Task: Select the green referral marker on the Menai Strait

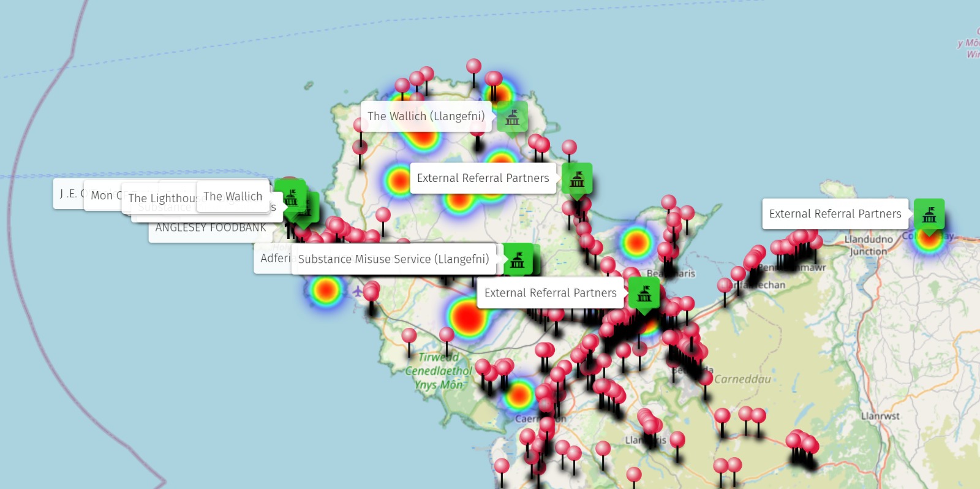Action: [x=644, y=293]
